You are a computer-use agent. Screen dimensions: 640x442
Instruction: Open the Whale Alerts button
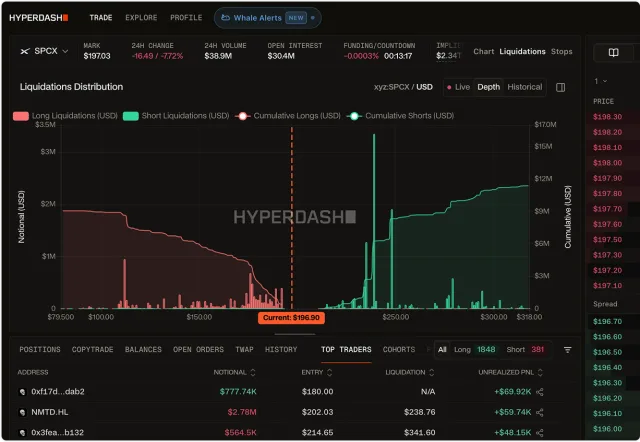tap(267, 18)
